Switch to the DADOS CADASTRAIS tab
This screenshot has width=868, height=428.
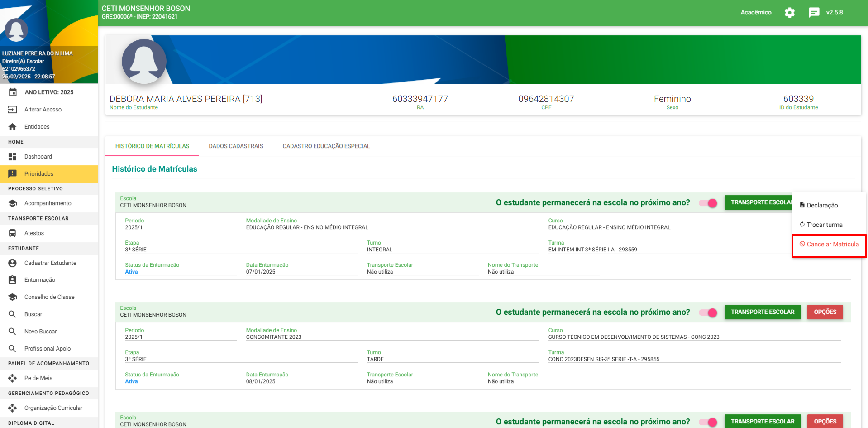tap(236, 146)
